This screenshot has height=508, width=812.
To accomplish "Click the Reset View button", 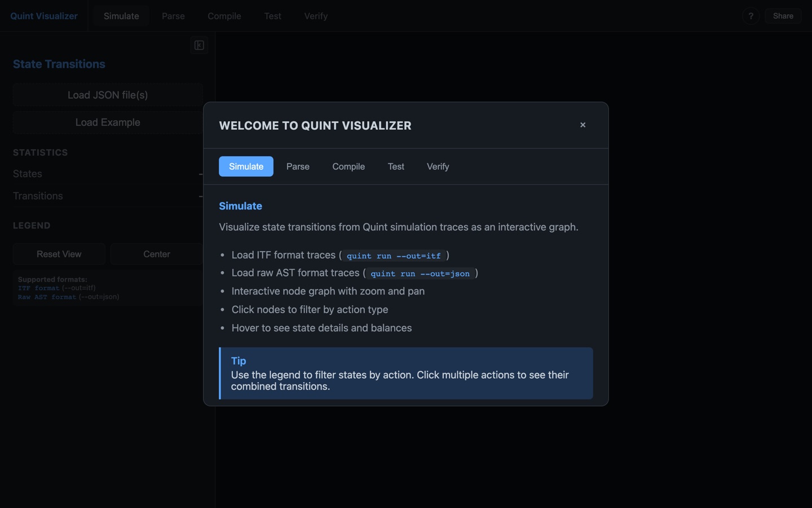I will (59, 254).
